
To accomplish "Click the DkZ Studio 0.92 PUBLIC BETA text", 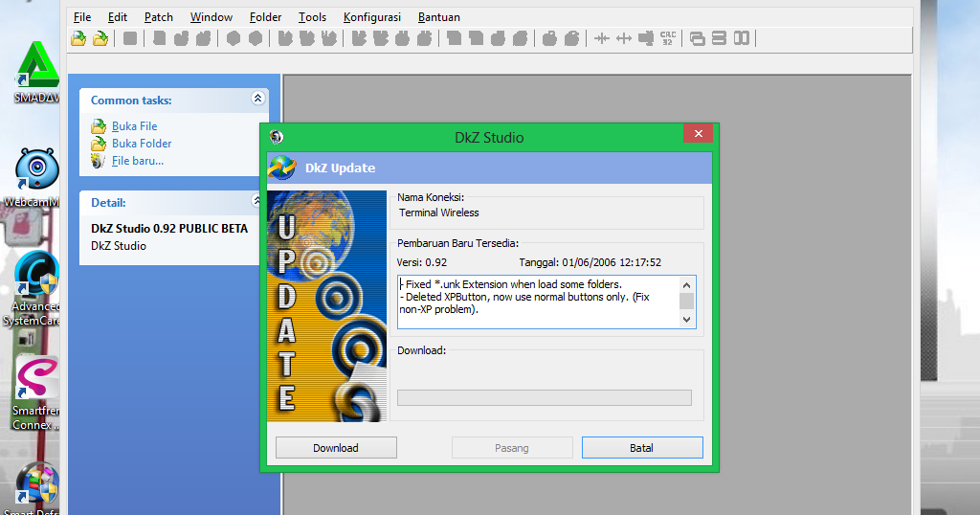I will [x=169, y=228].
